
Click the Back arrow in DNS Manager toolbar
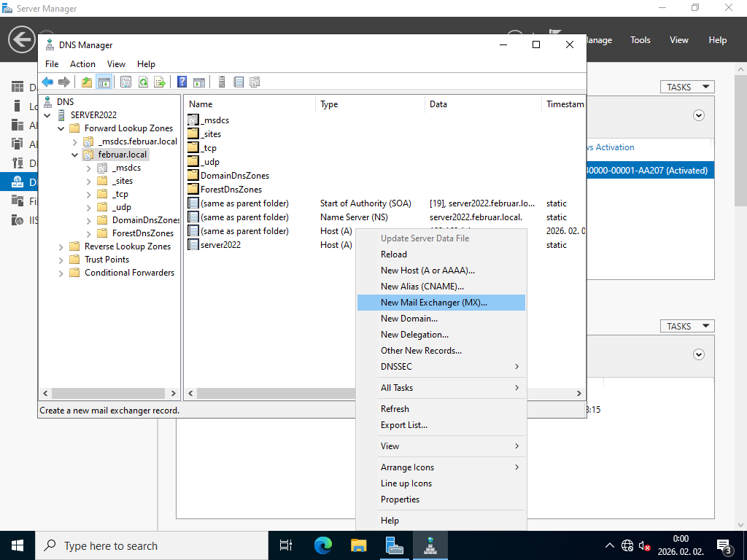point(47,82)
